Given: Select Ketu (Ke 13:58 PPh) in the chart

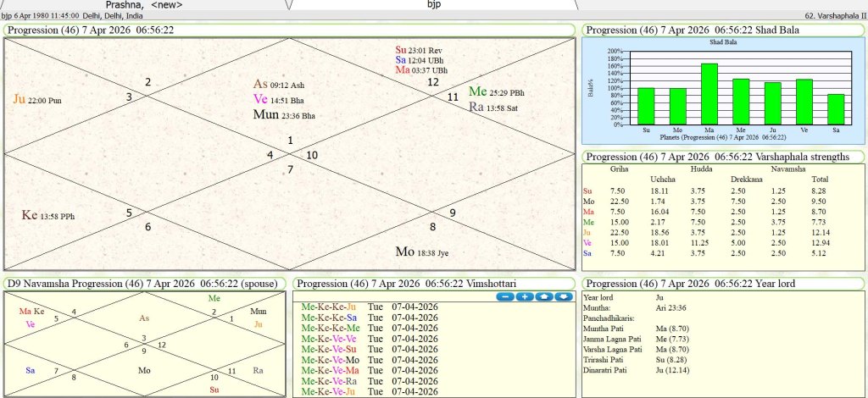Looking at the screenshot, I should [47, 215].
